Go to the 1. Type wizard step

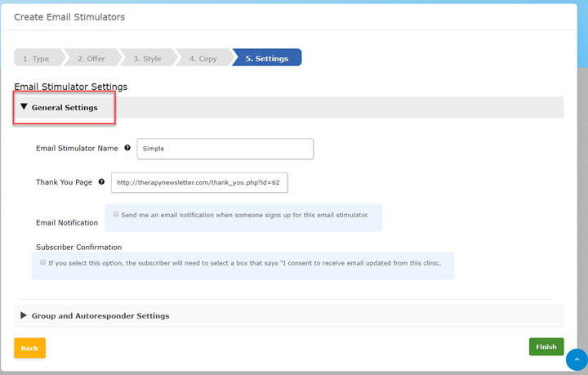click(x=36, y=58)
